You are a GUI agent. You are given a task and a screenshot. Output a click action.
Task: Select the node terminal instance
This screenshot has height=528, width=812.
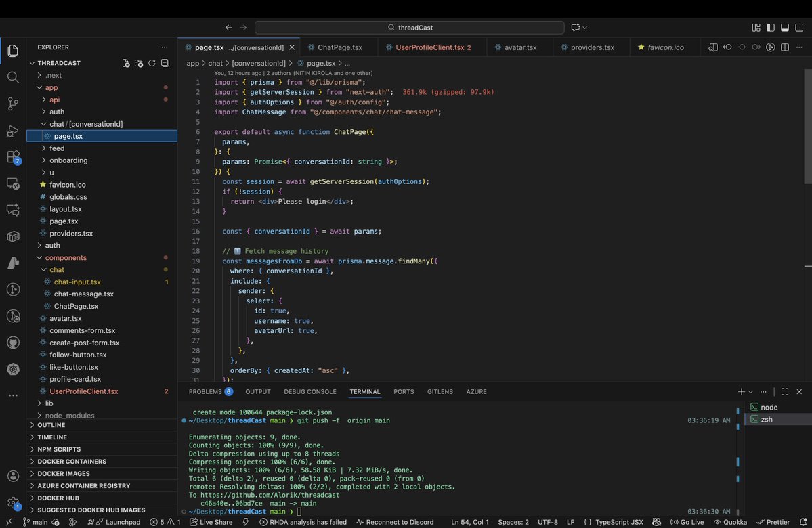click(778, 408)
